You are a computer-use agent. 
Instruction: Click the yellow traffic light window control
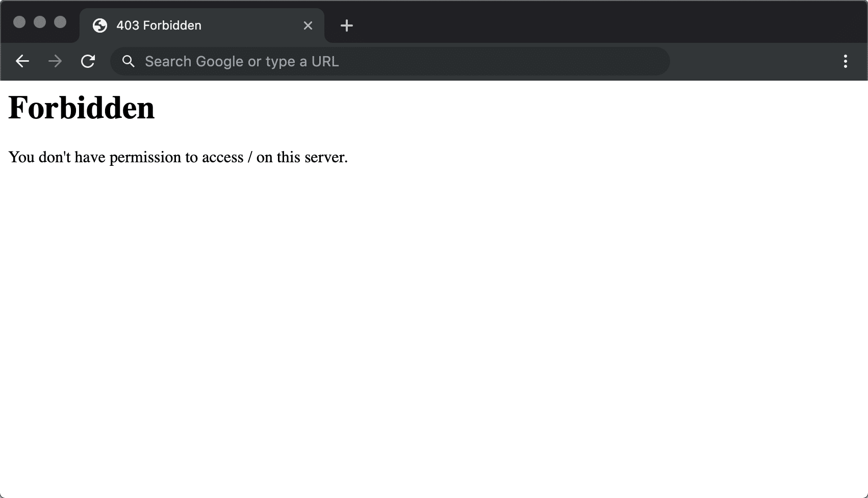pos(40,22)
